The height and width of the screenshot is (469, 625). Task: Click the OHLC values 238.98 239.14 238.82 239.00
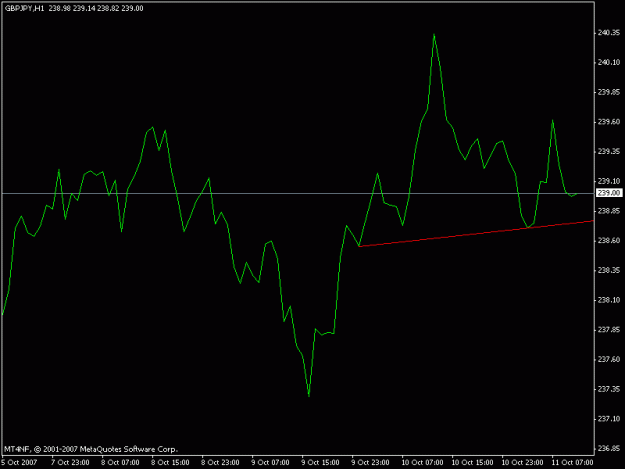(x=96, y=8)
